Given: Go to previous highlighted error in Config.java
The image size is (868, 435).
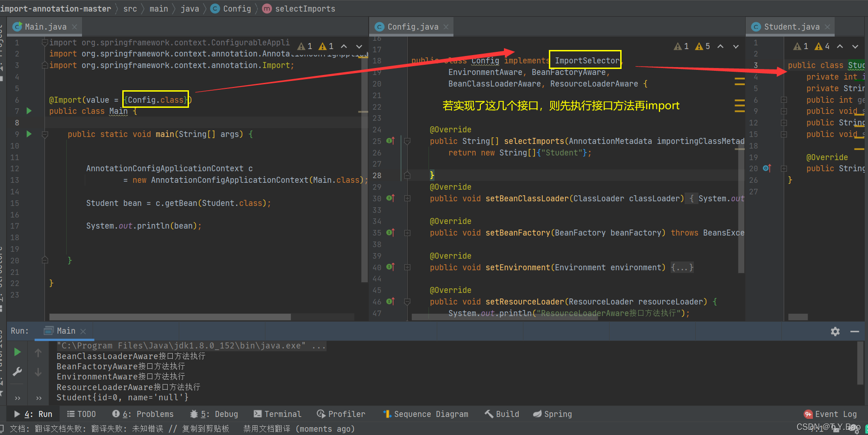Looking at the screenshot, I should pos(720,46).
